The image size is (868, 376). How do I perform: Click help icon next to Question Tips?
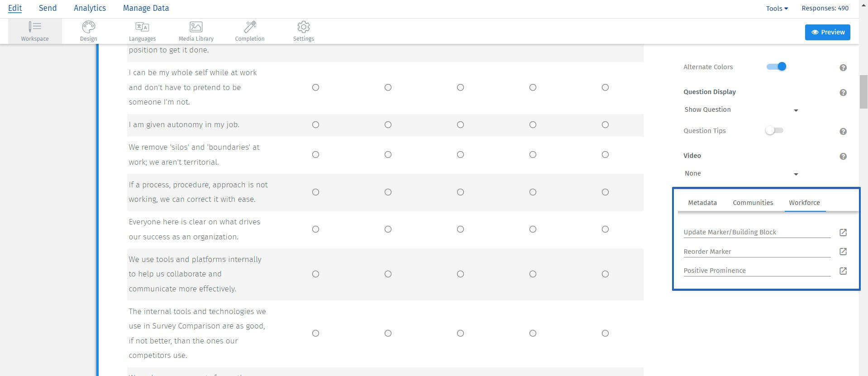click(843, 131)
